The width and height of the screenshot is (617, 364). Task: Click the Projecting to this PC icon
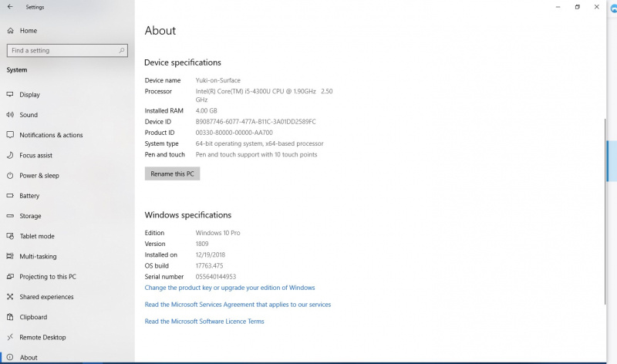tap(10, 277)
